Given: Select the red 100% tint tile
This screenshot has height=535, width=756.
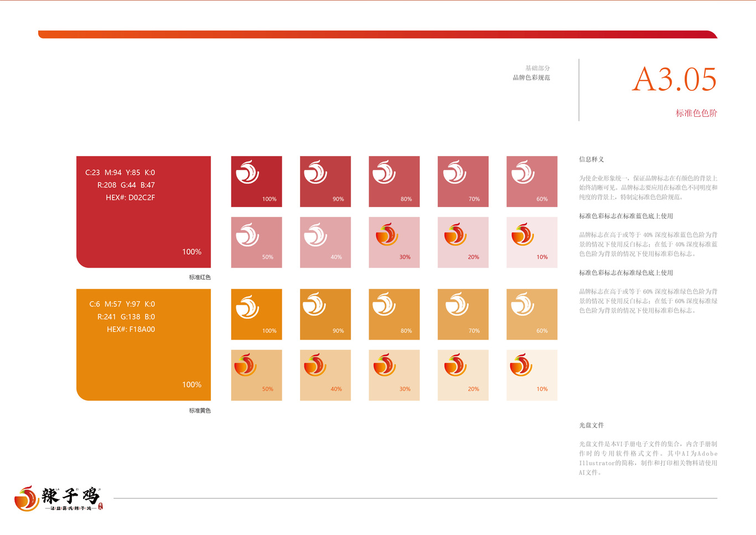Looking at the screenshot, I should pyautogui.click(x=256, y=182).
